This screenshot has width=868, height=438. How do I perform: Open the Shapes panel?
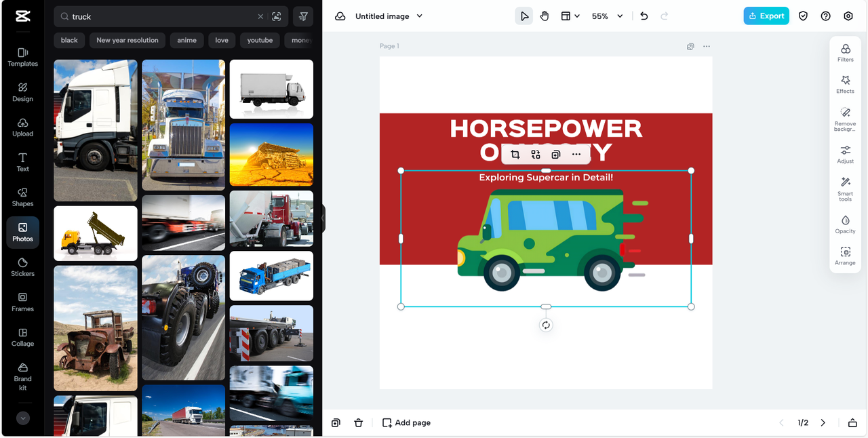click(22, 197)
